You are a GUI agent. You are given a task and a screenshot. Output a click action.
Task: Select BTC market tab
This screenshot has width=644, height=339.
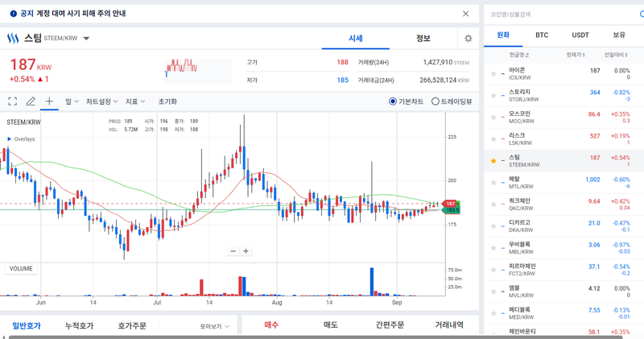542,35
